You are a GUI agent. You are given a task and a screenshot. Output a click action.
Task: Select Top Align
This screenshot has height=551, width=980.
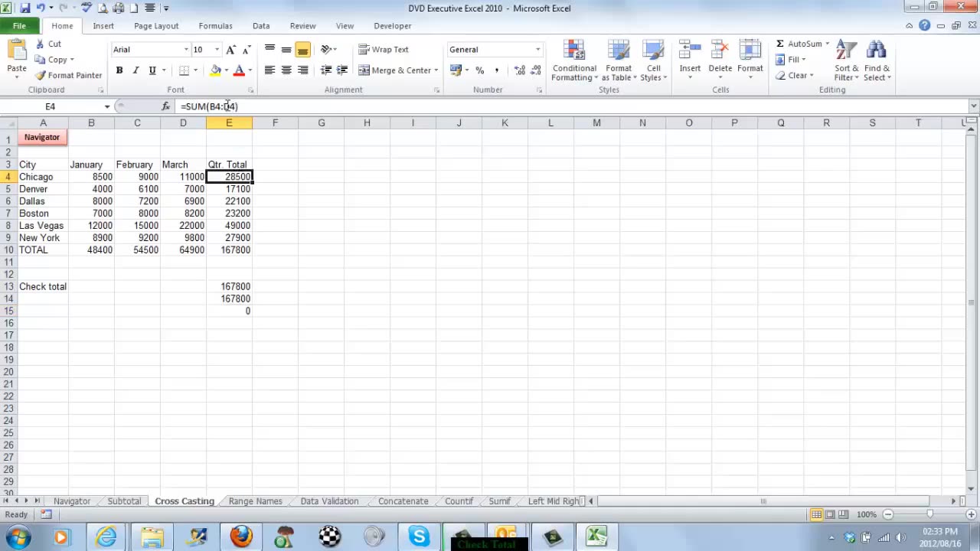(x=269, y=50)
